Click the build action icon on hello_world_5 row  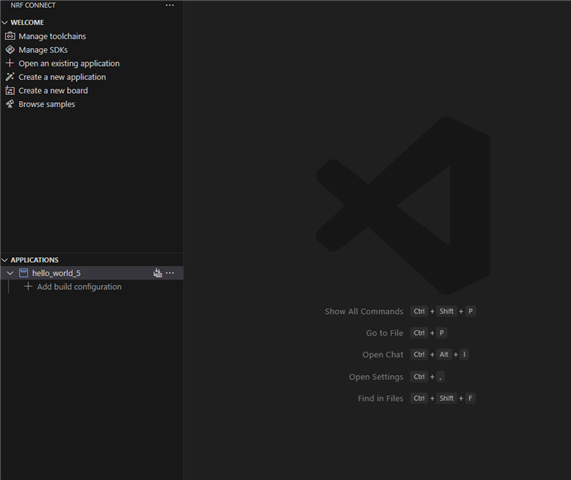coord(157,273)
